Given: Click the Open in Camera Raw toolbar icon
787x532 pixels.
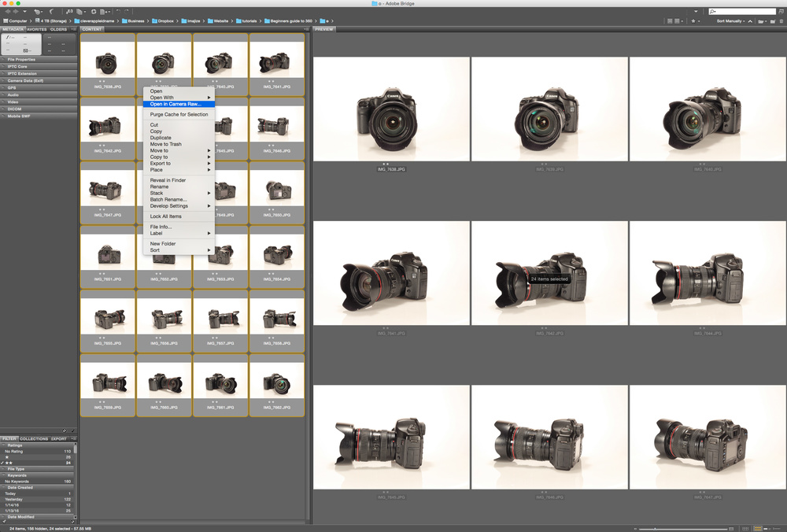Looking at the screenshot, I should point(94,13).
